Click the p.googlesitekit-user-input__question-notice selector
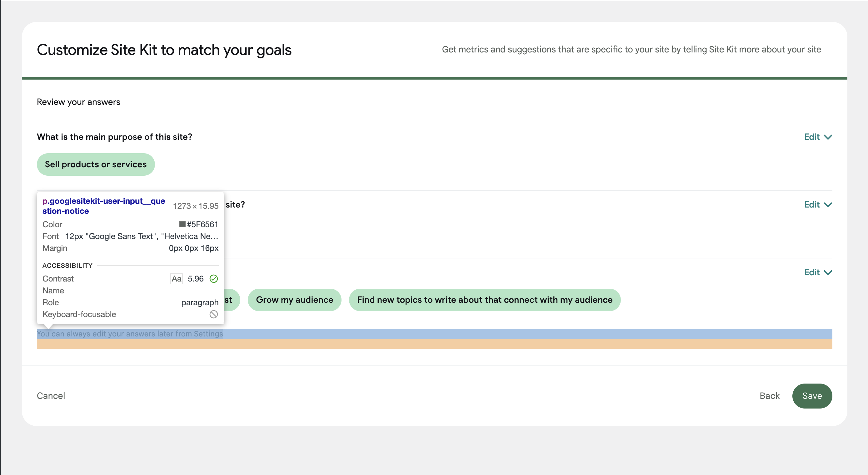 103,206
